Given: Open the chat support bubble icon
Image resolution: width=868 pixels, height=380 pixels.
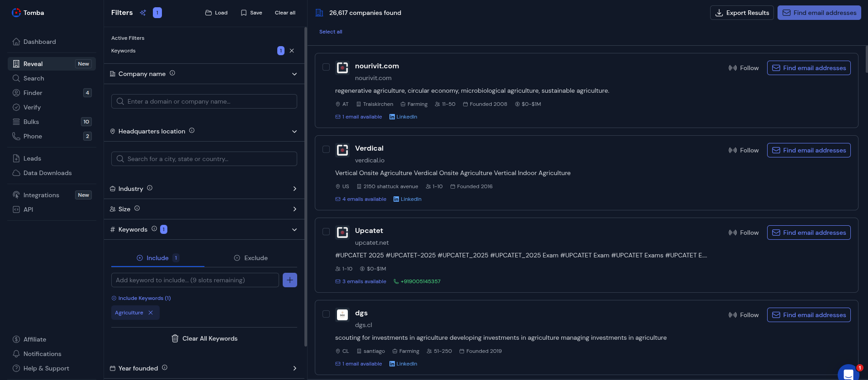Looking at the screenshot, I should (x=848, y=373).
